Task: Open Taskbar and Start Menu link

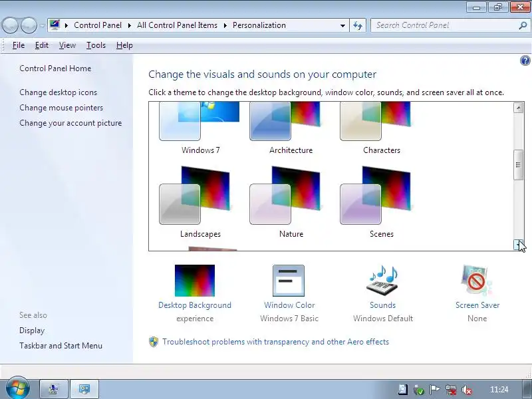Action: (x=61, y=345)
